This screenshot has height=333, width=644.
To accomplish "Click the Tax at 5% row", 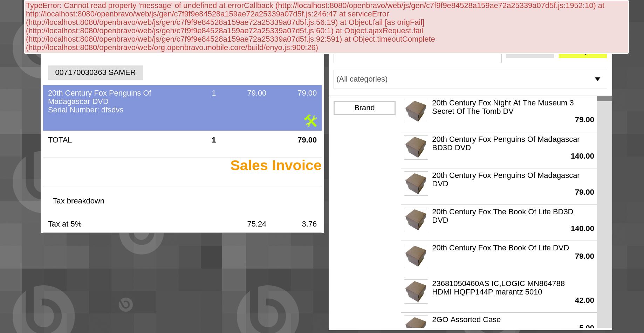I will (x=182, y=224).
